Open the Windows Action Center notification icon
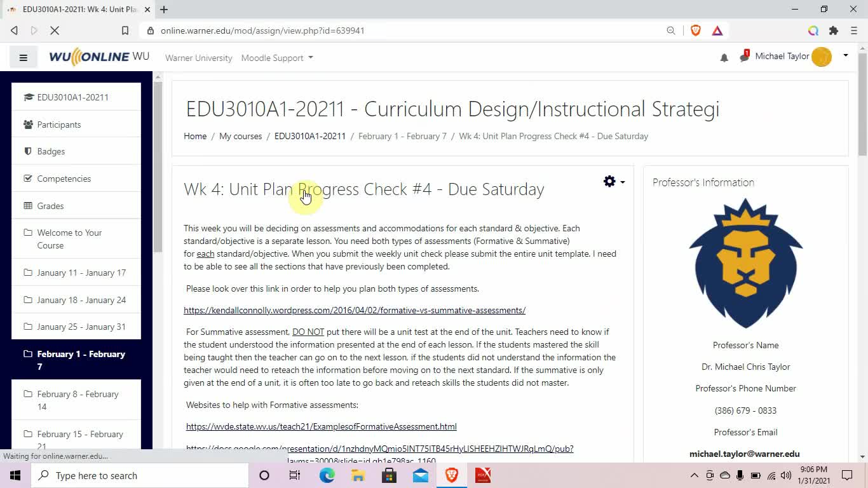Image resolution: width=868 pixels, height=488 pixels. pos(847,475)
